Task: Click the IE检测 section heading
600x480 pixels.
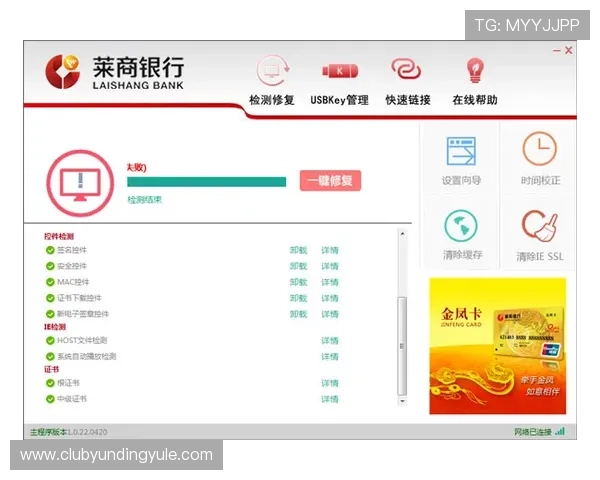Action: coord(55,327)
